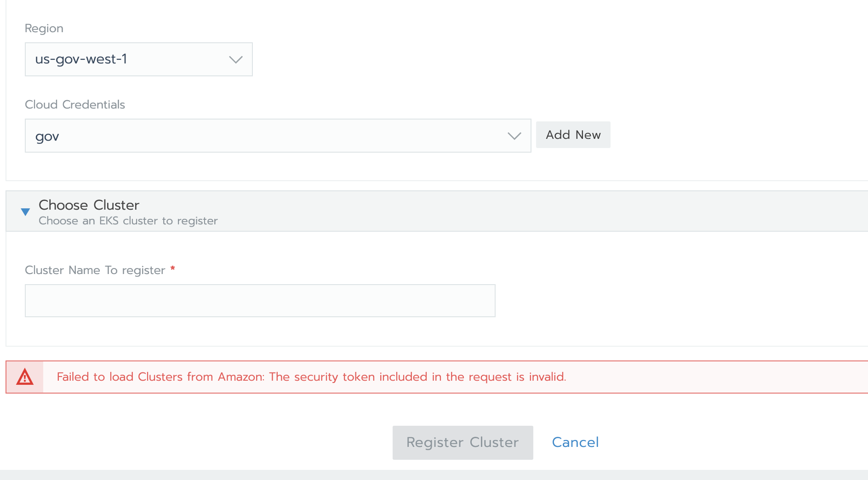Click inside the Cluster Name To register field
Viewport: 868px width, 480px height.
[260, 300]
